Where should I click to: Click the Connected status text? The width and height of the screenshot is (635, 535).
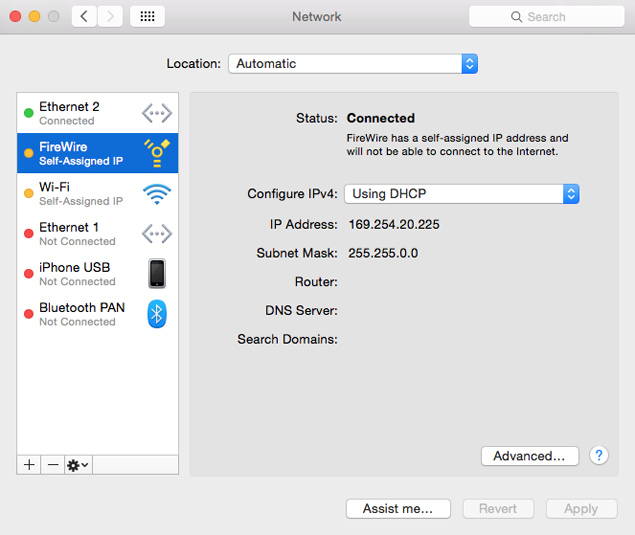point(381,118)
